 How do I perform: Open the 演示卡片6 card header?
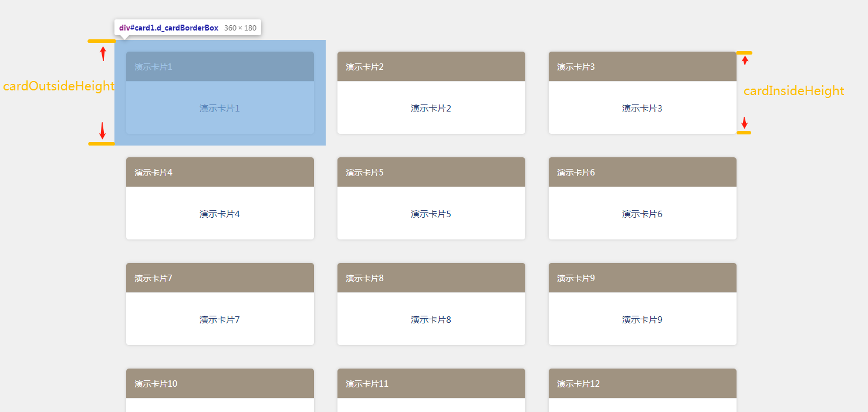642,172
